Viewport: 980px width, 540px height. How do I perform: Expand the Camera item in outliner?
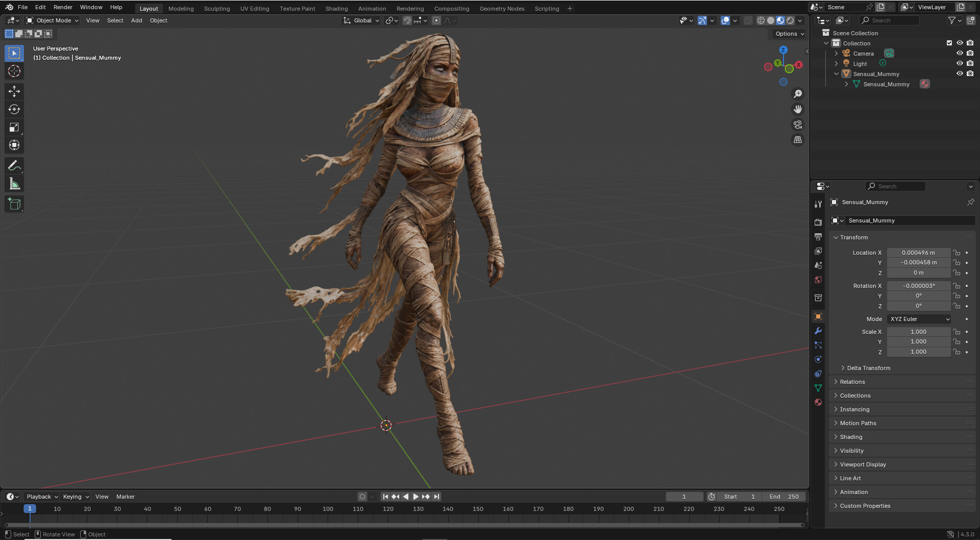coord(836,54)
